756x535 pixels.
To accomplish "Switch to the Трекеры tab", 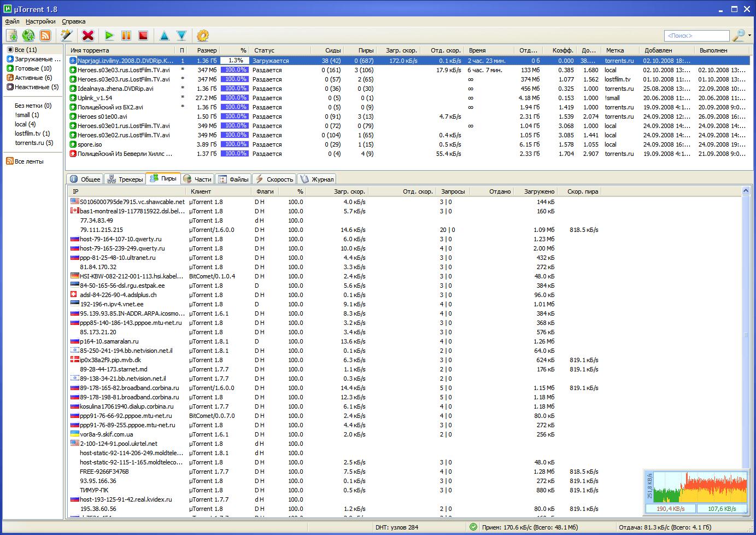I will (125, 179).
